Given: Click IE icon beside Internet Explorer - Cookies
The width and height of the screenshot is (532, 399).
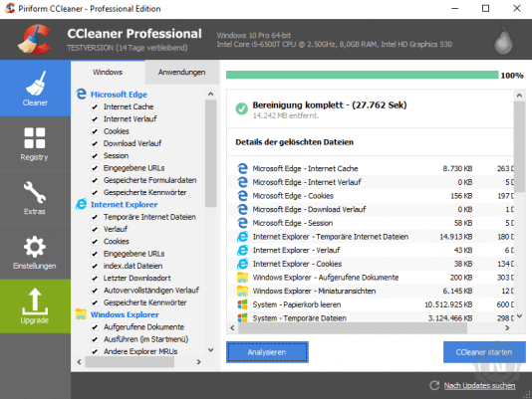Looking at the screenshot, I should (x=242, y=264).
